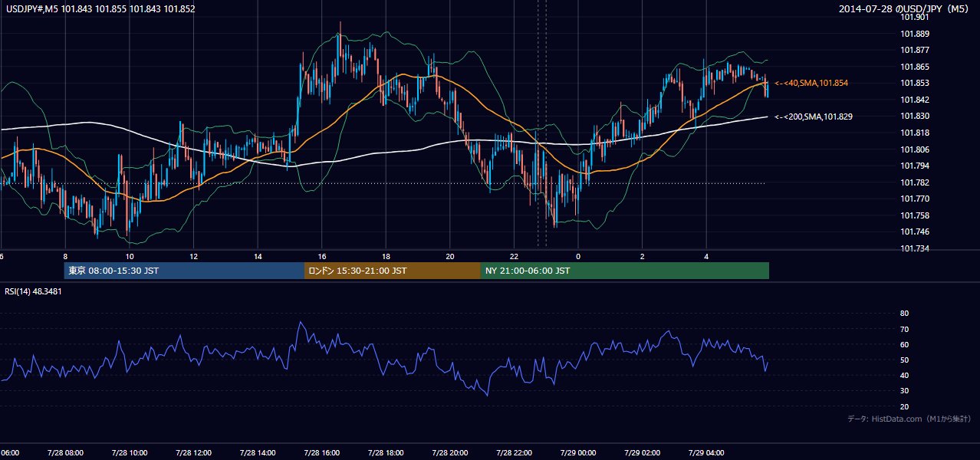Screen dimensions: 980x460
Task: Click price axis value 101.758
Action: 915,215
